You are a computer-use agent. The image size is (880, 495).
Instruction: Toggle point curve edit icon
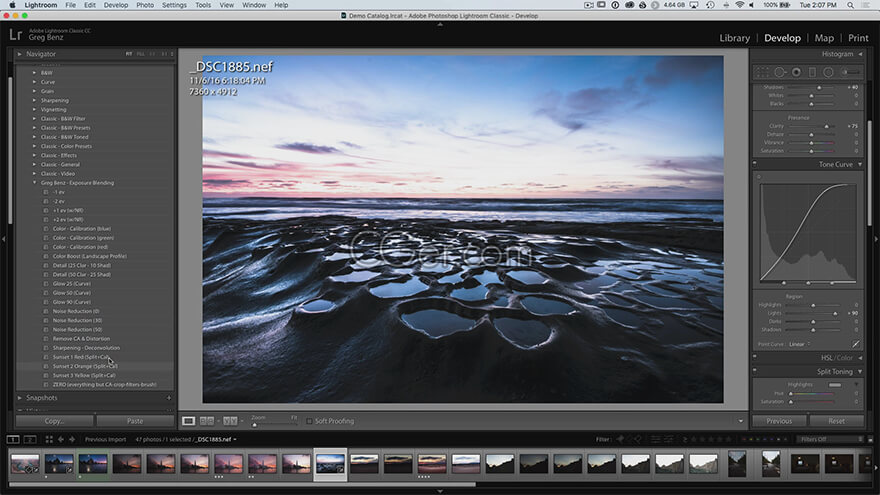click(x=855, y=344)
